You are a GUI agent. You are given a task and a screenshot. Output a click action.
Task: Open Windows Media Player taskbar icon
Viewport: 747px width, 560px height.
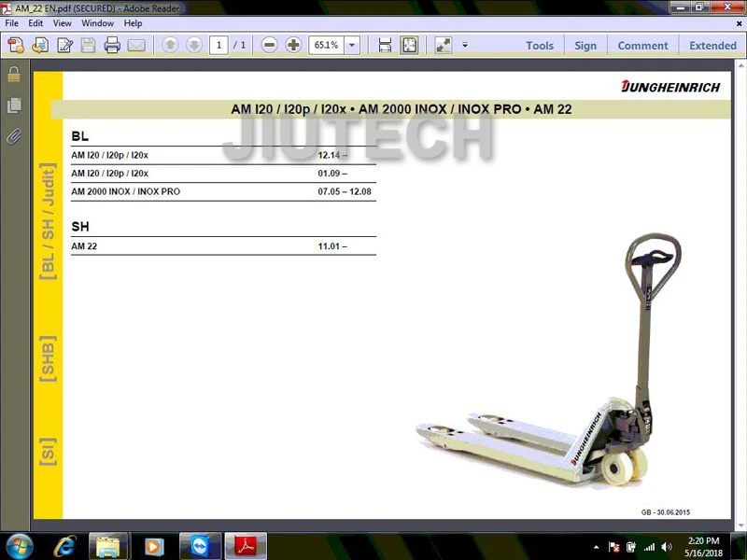tap(154, 546)
